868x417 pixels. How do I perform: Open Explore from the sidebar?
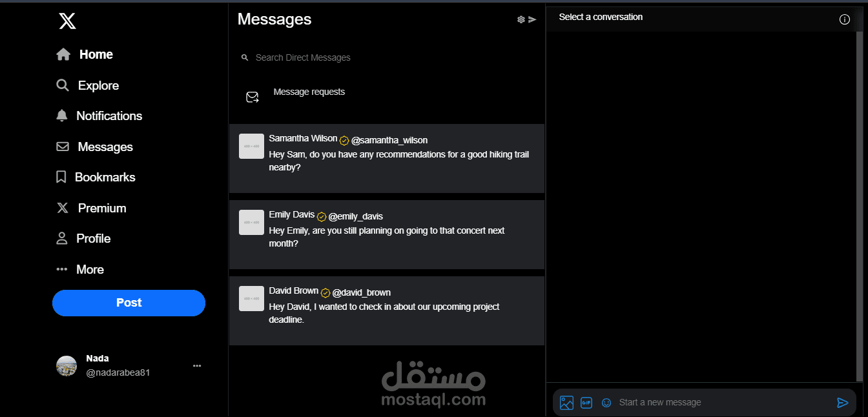[x=87, y=85]
